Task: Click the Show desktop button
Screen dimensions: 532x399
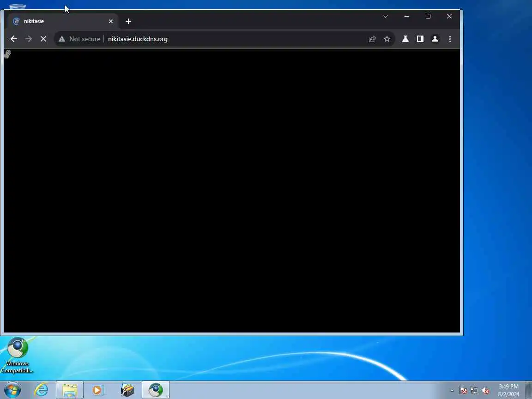Action: 529,390
